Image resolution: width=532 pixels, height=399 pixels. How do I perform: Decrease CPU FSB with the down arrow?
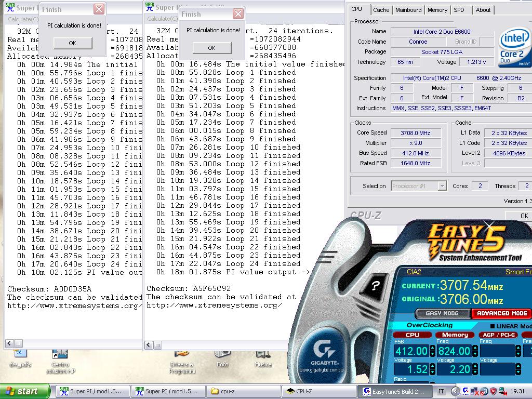pyautogui.click(x=432, y=353)
